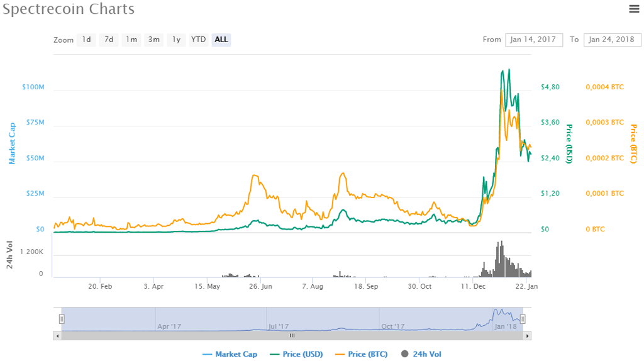644x361 pixels.
Task: Click the navigator scrollbar left arrow
Action: pos(57,336)
